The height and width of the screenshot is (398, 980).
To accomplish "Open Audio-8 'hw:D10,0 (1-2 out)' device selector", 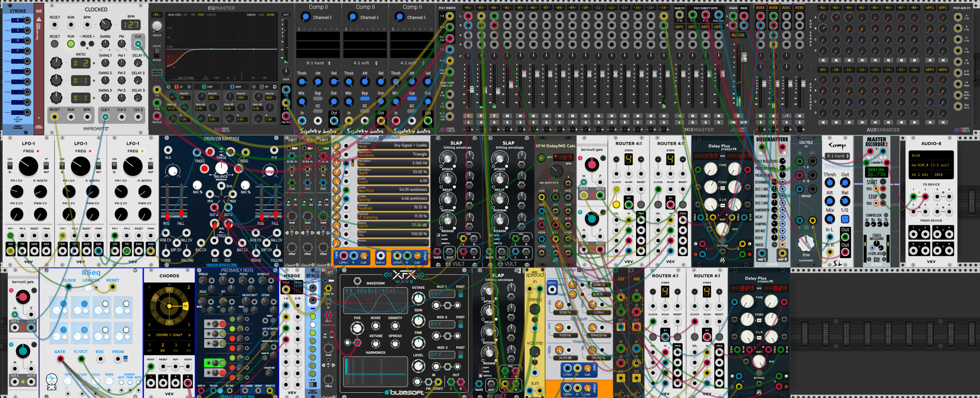I will pyautogui.click(x=931, y=165).
